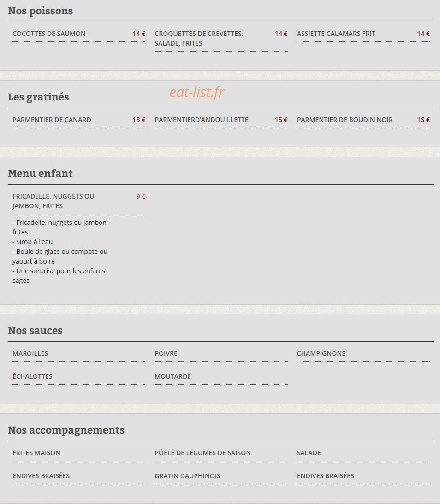Select the Maroilles sauce
The image size is (440, 504).
[x=30, y=353]
